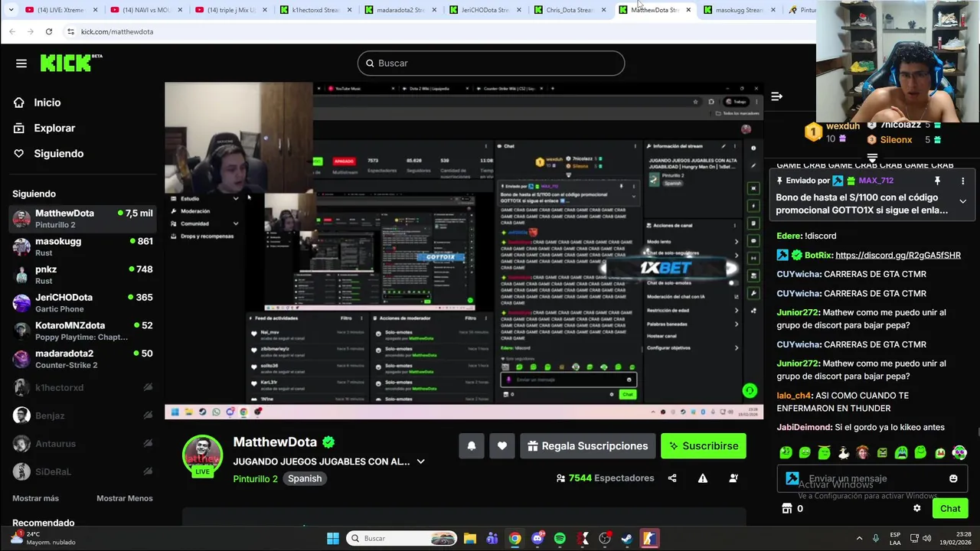Open volume control in tray
The height and width of the screenshot is (551, 980).
pos(927,539)
